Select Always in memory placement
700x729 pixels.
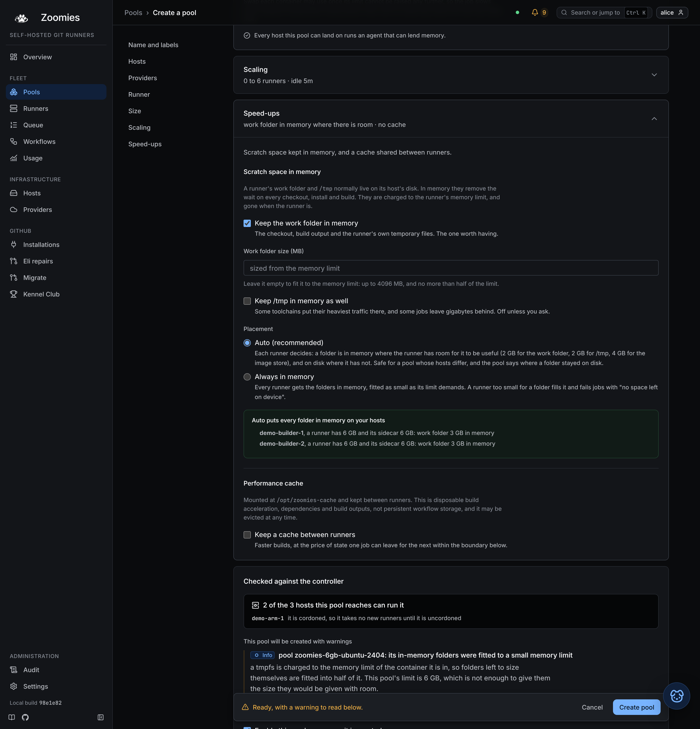247,377
